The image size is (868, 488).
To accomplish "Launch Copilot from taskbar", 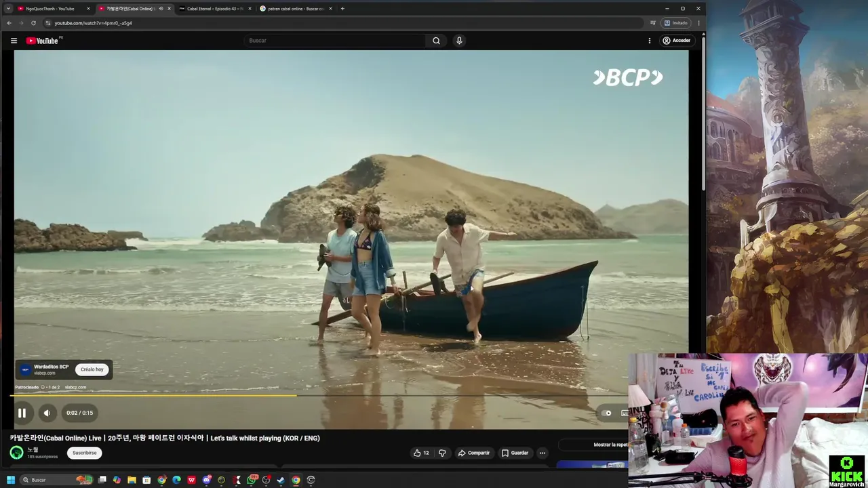I will (x=117, y=480).
